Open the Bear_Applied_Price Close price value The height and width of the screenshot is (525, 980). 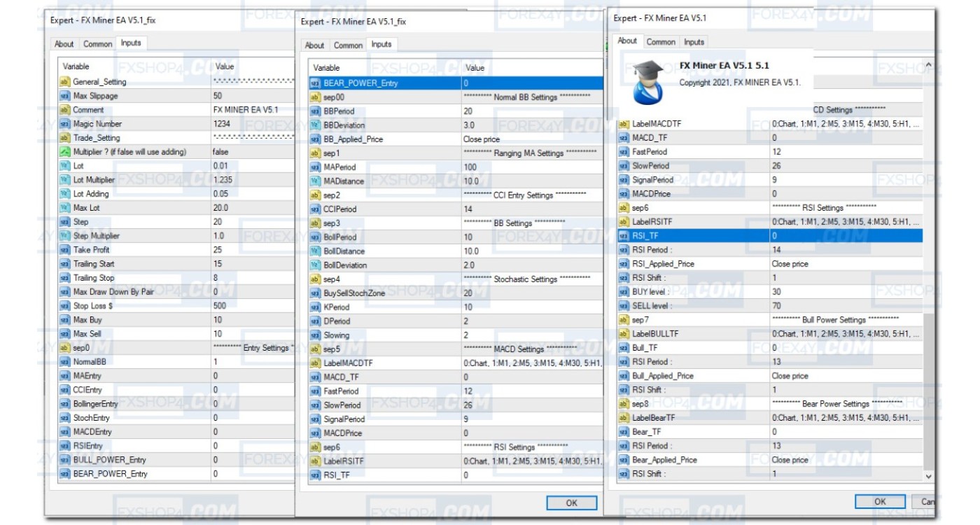point(790,460)
